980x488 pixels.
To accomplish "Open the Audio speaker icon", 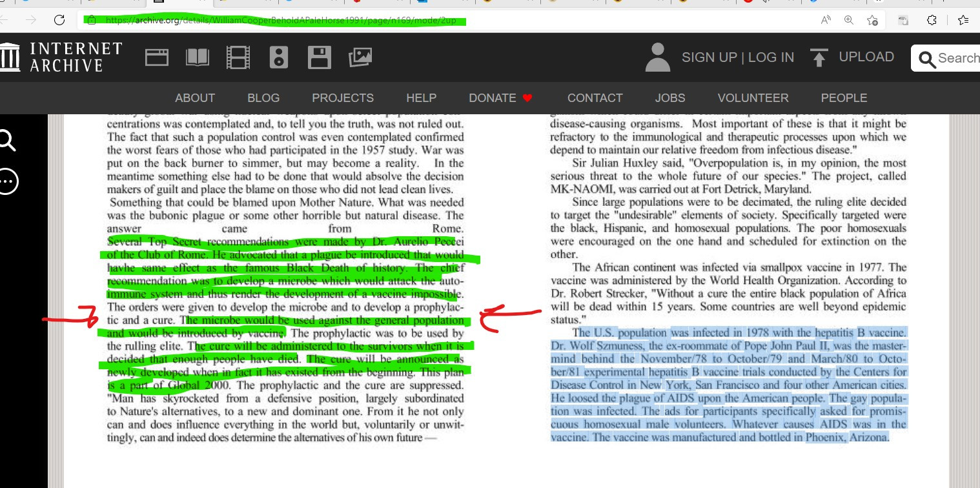I will click(279, 57).
